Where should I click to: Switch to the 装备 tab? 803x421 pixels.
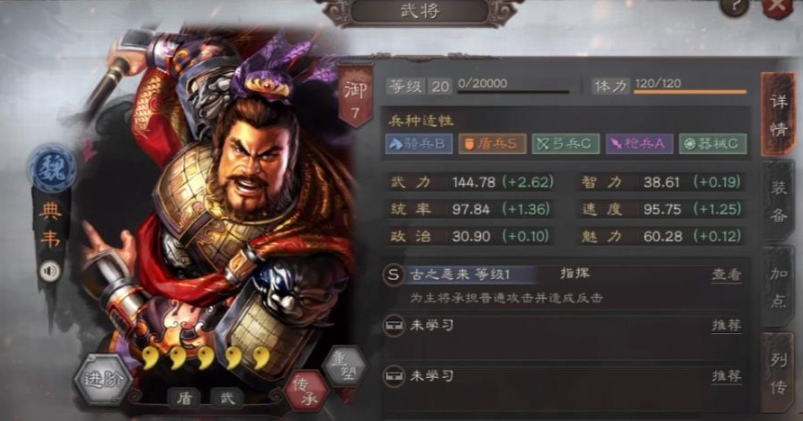tap(778, 201)
